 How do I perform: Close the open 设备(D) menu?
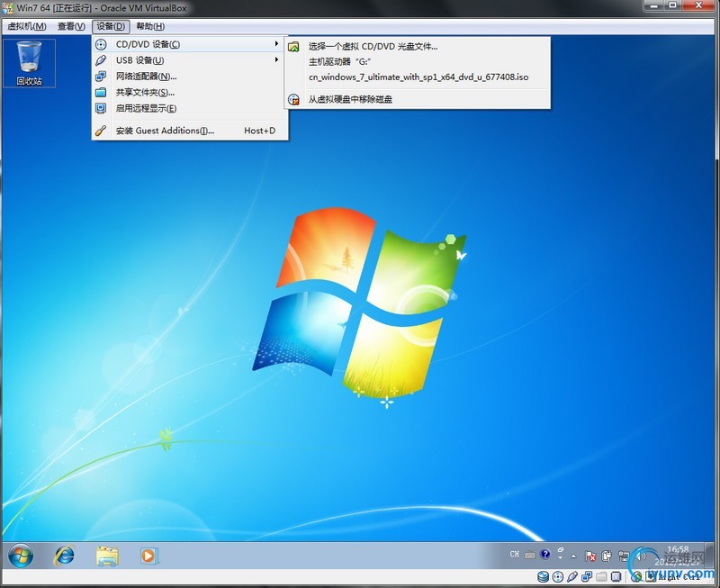tap(111, 26)
